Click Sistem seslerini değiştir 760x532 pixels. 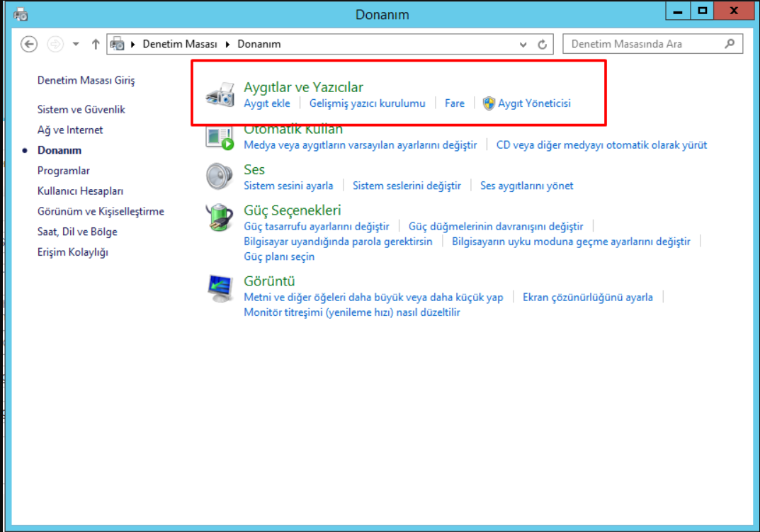pos(407,186)
